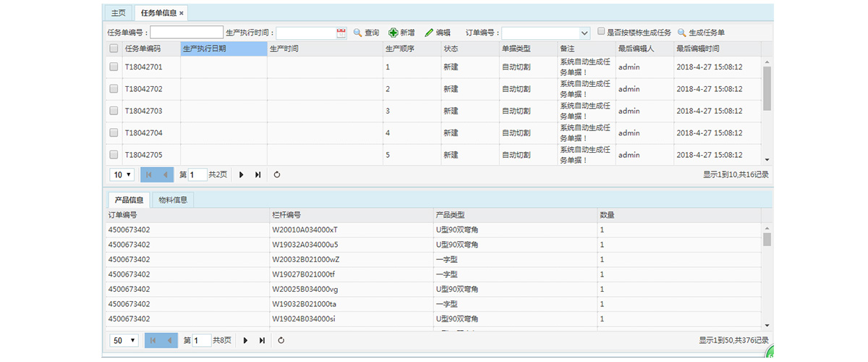Jump to last page in task list

click(258, 174)
